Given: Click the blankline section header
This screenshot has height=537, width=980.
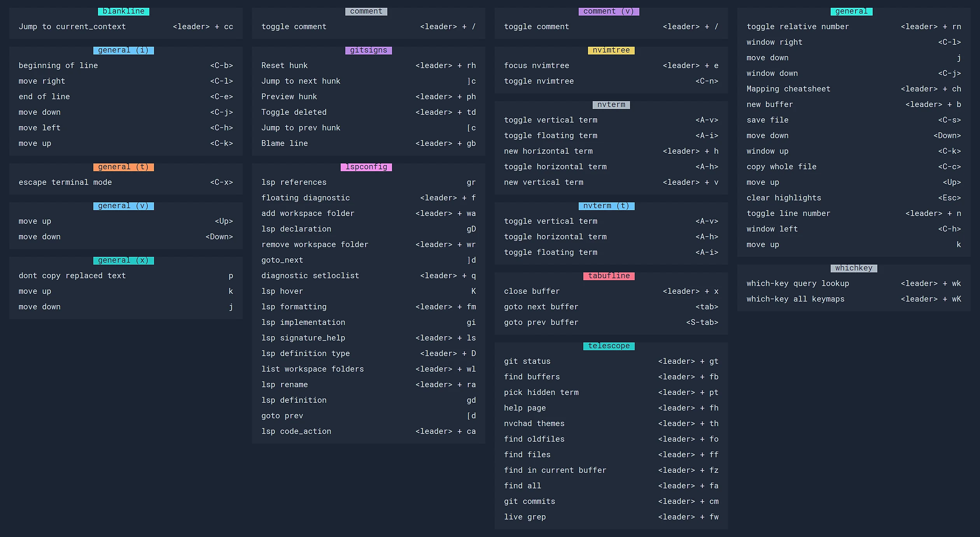Looking at the screenshot, I should (x=123, y=11).
